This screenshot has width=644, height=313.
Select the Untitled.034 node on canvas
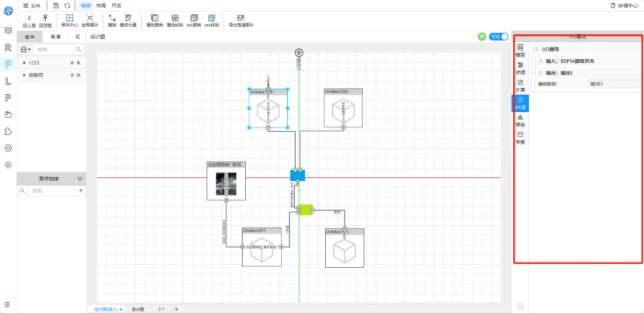[x=344, y=108]
